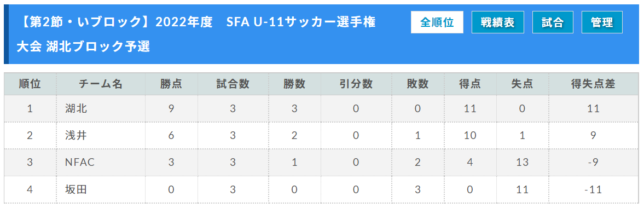Click the 敗数 column header

(417, 84)
